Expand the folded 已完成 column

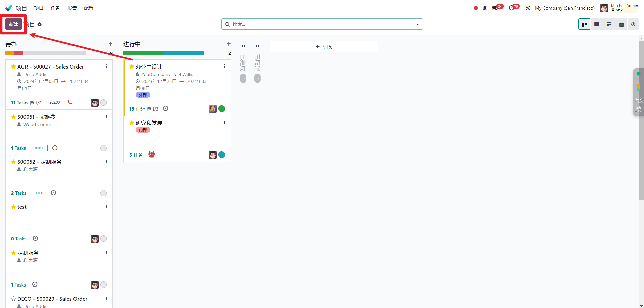(243, 46)
